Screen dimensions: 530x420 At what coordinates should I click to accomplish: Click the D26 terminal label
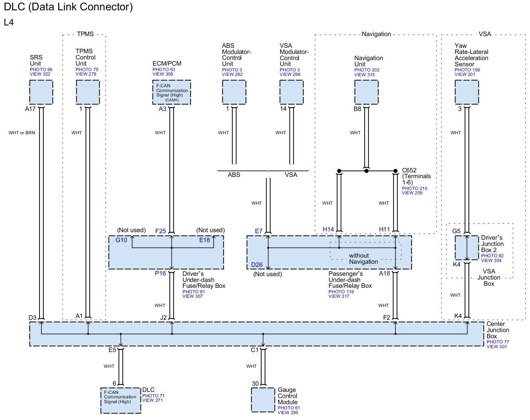257,264
